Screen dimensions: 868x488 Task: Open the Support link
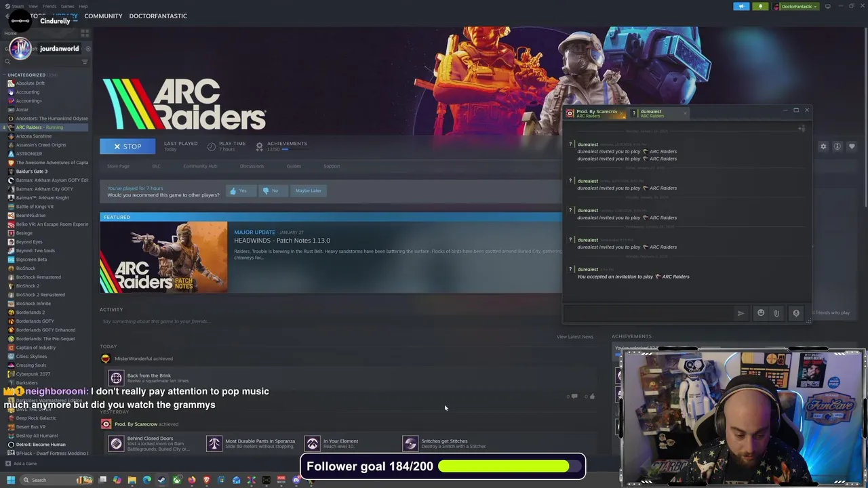(x=332, y=166)
